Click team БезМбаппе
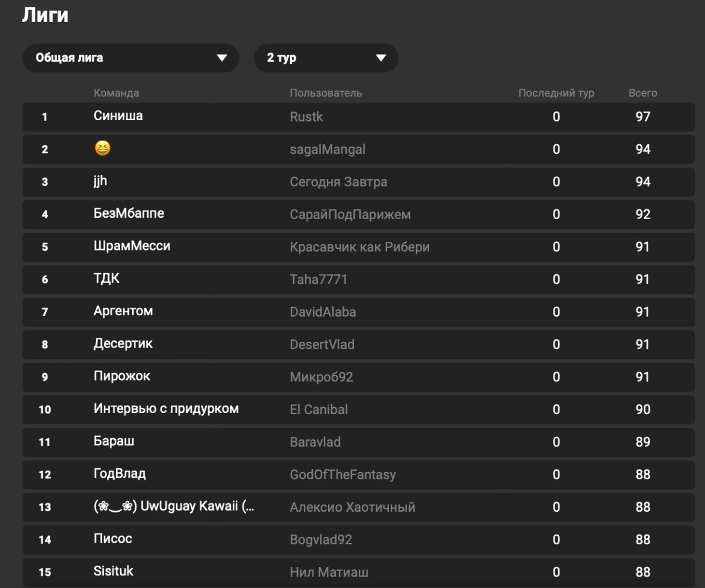 tap(129, 213)
